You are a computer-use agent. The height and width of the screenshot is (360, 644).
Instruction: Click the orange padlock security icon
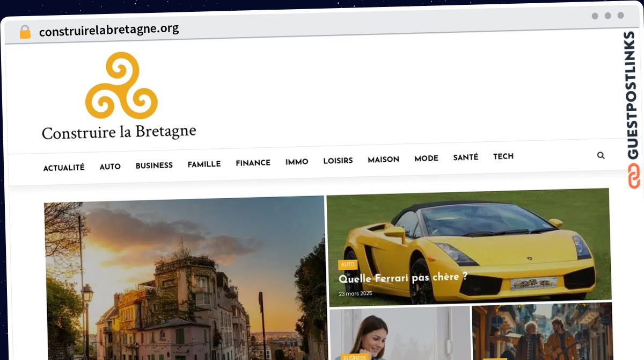(25, 32)
